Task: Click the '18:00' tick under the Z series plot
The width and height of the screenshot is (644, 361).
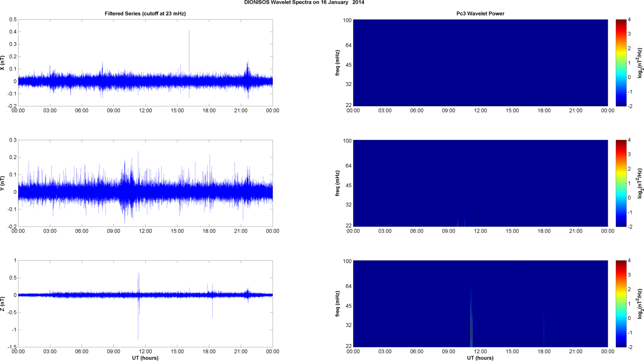Action: pyautogui.click(x=209, y=351)
